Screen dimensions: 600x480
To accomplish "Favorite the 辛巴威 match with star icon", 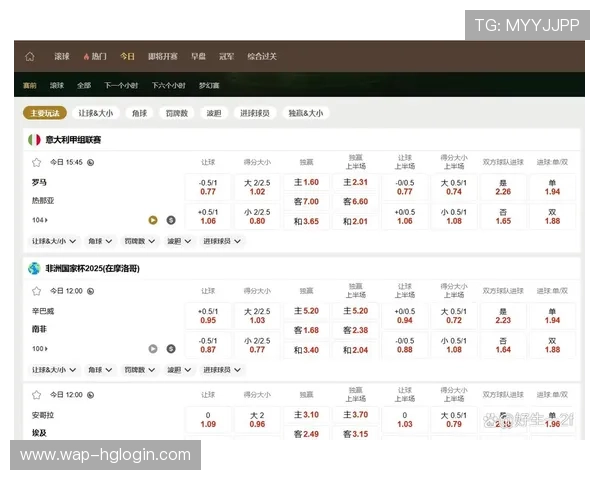I will tap(36, 291).
